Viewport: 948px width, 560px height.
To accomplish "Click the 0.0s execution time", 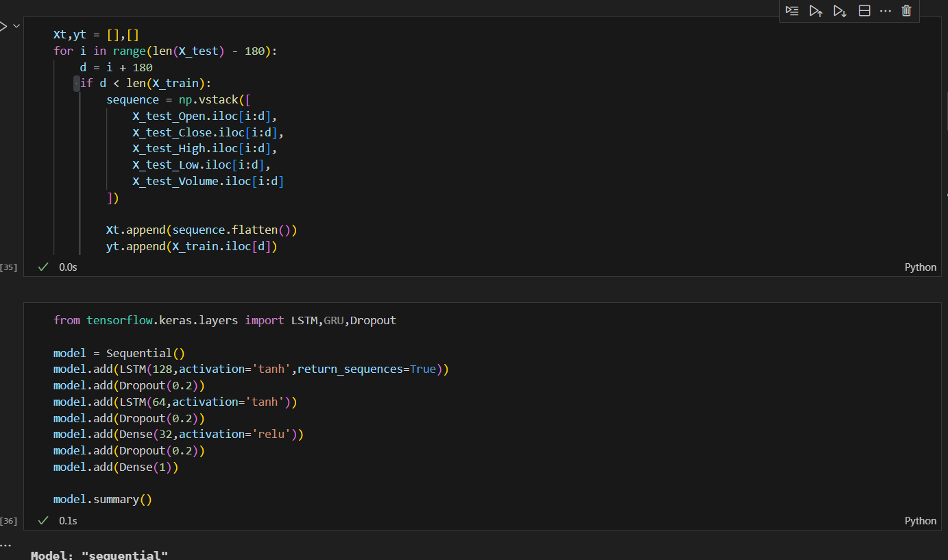I will [68, 267].
